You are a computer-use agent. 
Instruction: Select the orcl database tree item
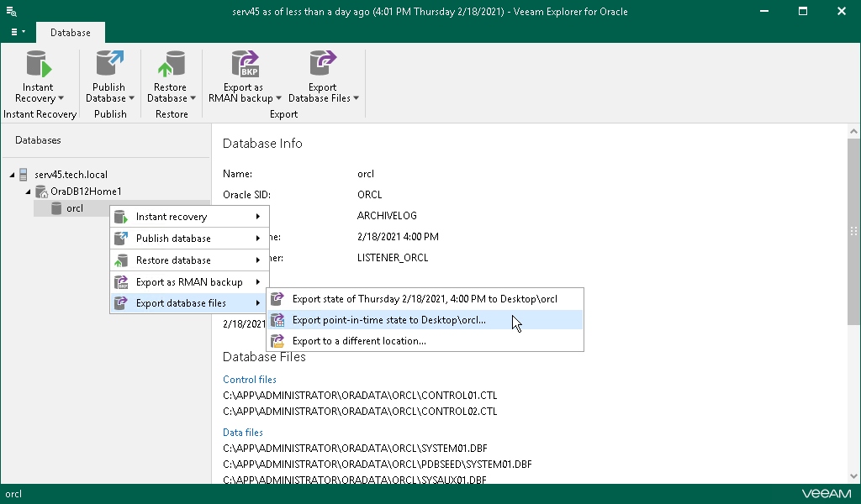[x=75, y=208]
